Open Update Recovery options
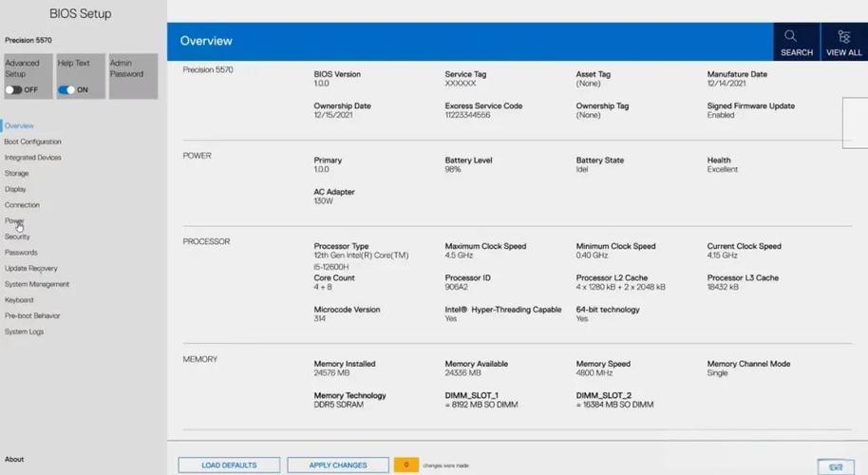868x475 pixels. [x=30, y=269]
